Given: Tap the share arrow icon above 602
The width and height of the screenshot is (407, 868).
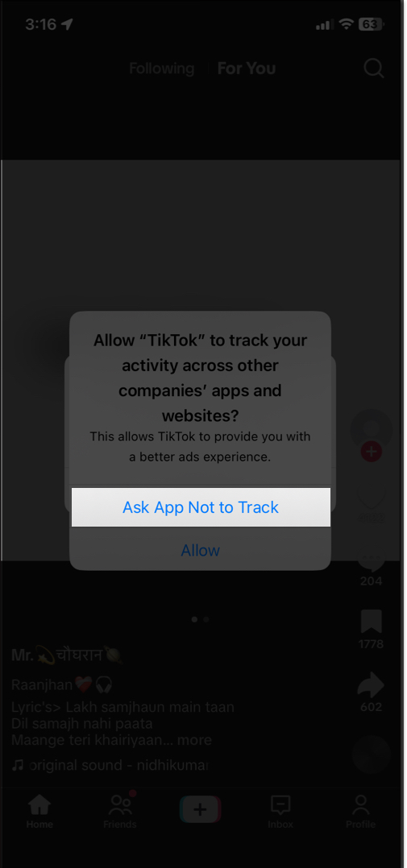Looking at the screenshot, I should coord(371,685).
